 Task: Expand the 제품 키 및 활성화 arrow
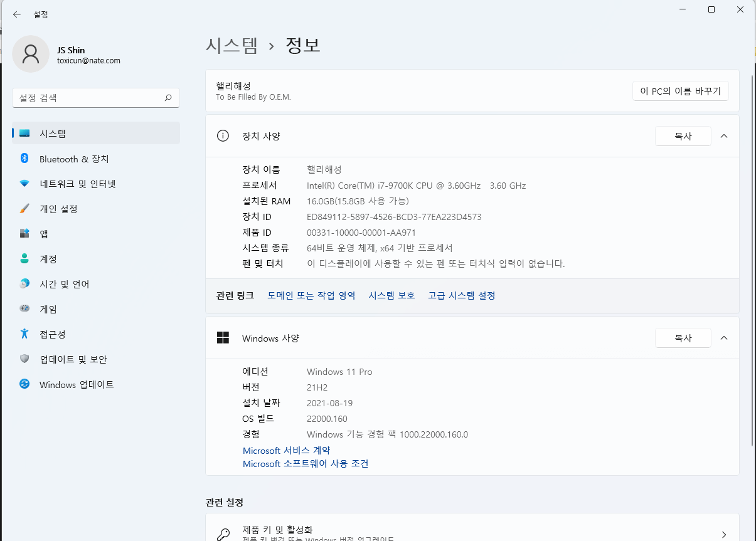(x=724, y=535)
